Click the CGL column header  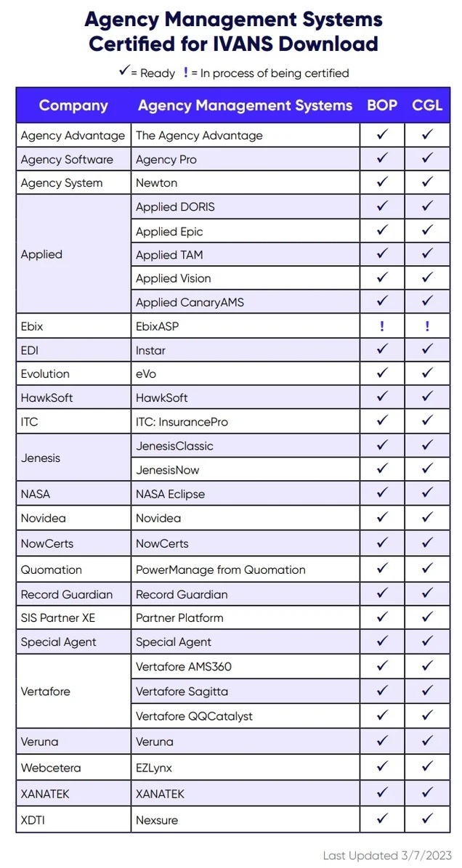click(427, 105)
